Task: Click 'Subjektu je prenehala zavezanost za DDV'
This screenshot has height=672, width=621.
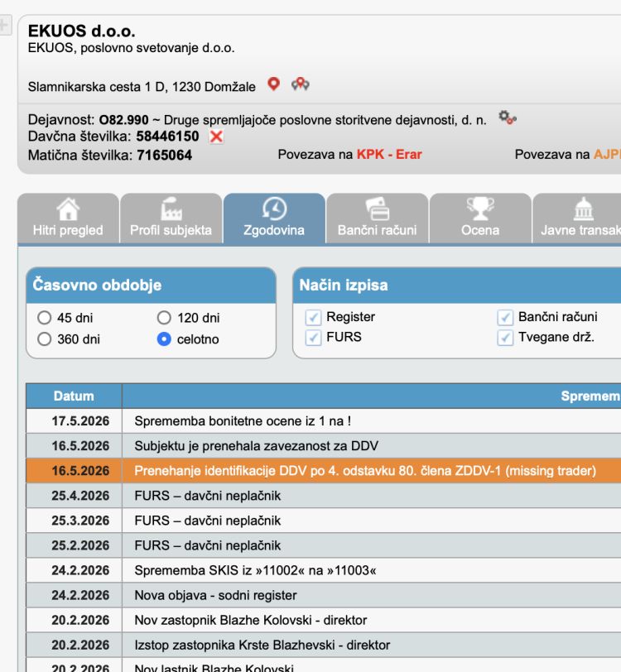Action: pyautogui.click(x=257, y=446)
